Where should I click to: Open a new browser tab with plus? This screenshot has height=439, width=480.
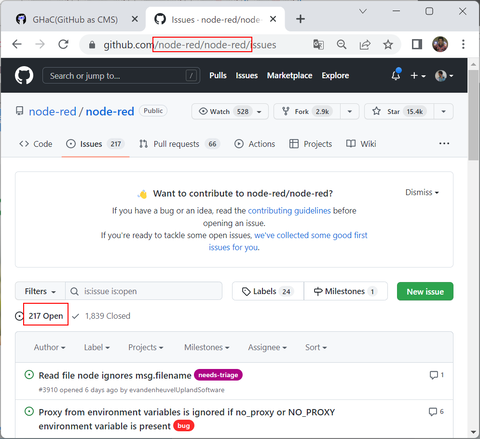[300, 19]
